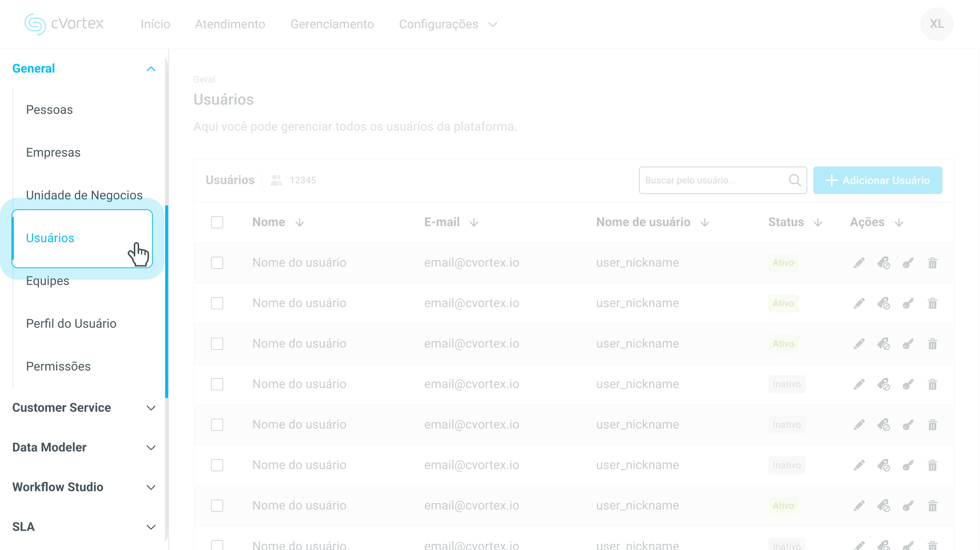Click the blocked-tag icon in second user row
Viewport: 980px width, 550px height.
(x=884, y=303)
